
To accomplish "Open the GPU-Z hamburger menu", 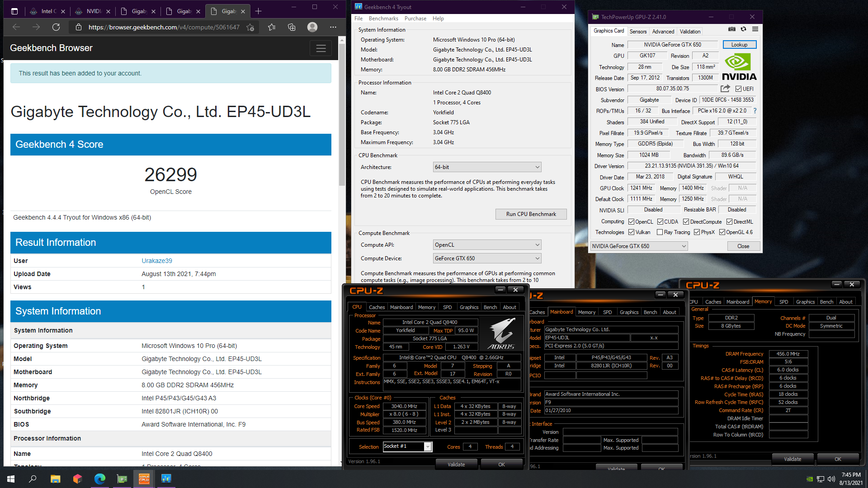I will pos(755,29).
